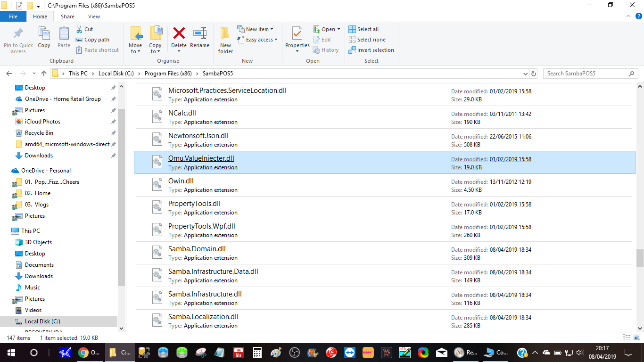Switch to the View ribbon tab
The image size is (644, 362).
coord(94,16)
